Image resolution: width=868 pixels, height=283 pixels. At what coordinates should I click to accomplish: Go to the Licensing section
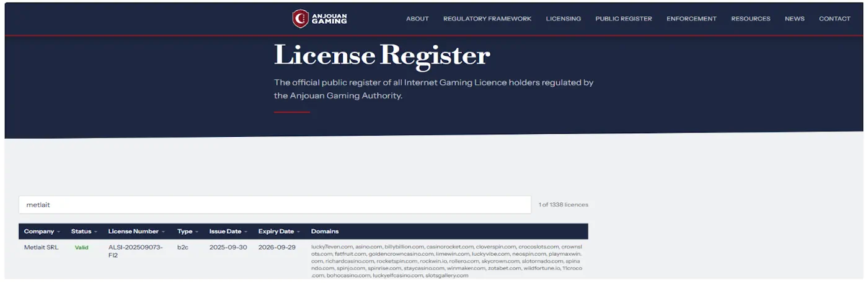click(564, 19)
